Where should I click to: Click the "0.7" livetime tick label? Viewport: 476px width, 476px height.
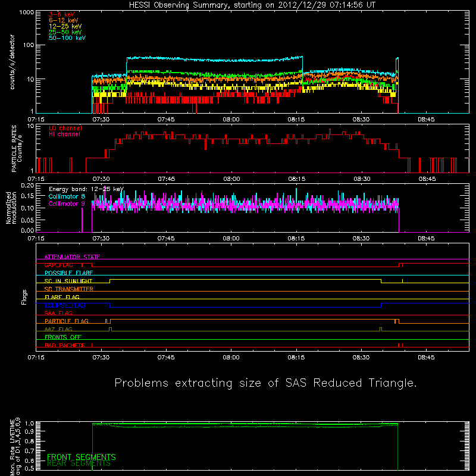pyautogui.click(x=30, y=451)
